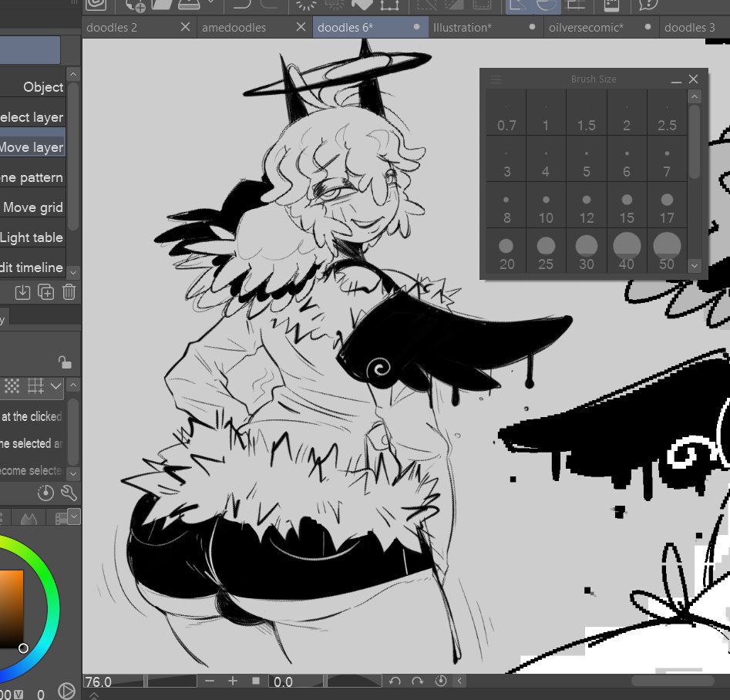Click the dotted tone pattern icon
730x700 pixels.
[12, 386]
